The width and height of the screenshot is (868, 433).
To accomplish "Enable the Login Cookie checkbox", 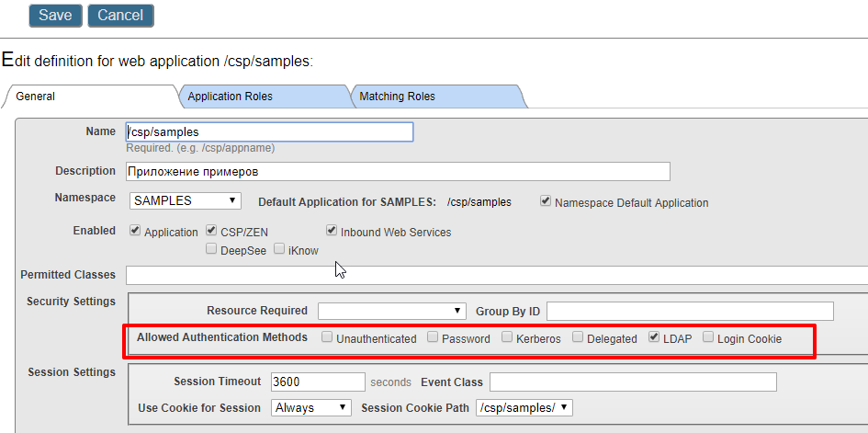I will [708, 337].
